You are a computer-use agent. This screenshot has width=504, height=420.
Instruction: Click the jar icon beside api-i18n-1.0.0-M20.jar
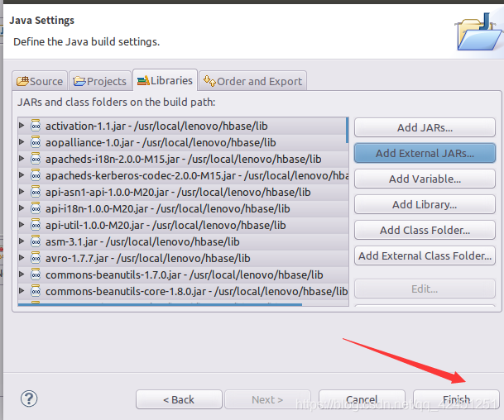(x=36, y=208)
